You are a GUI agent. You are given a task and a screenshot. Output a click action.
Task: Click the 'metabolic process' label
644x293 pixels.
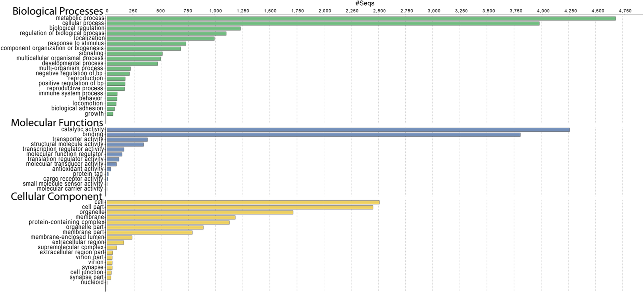coord(80,18)
